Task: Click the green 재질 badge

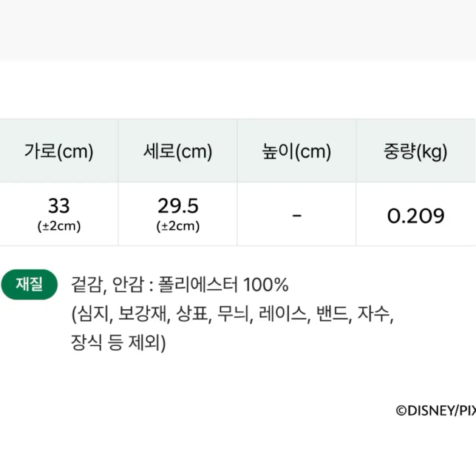Action: 29,284
